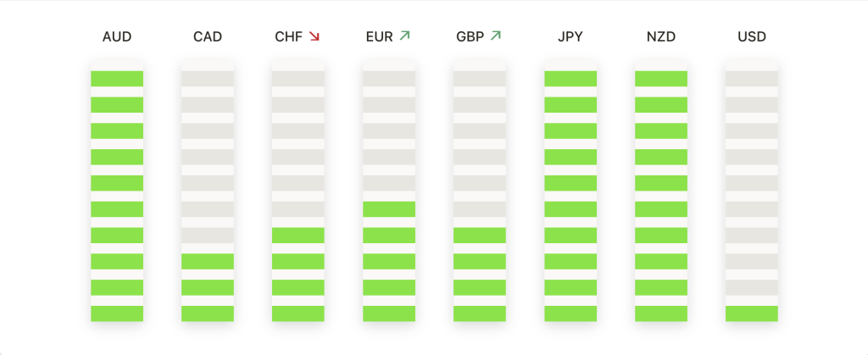Select the CAD currency label
Viewport: 868px width, 355px height.
tap(208, 37)
